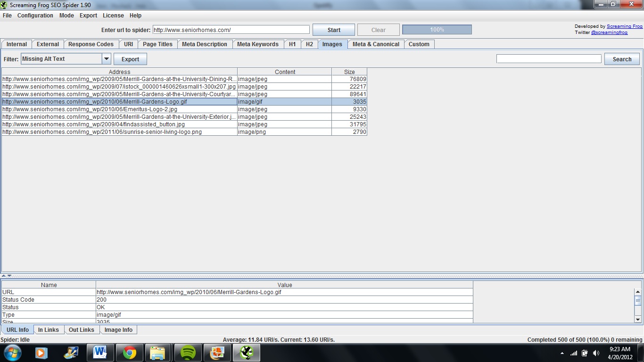Click the Status value OK
This screenshot has width=644, height=362.
tap(284, 307)
